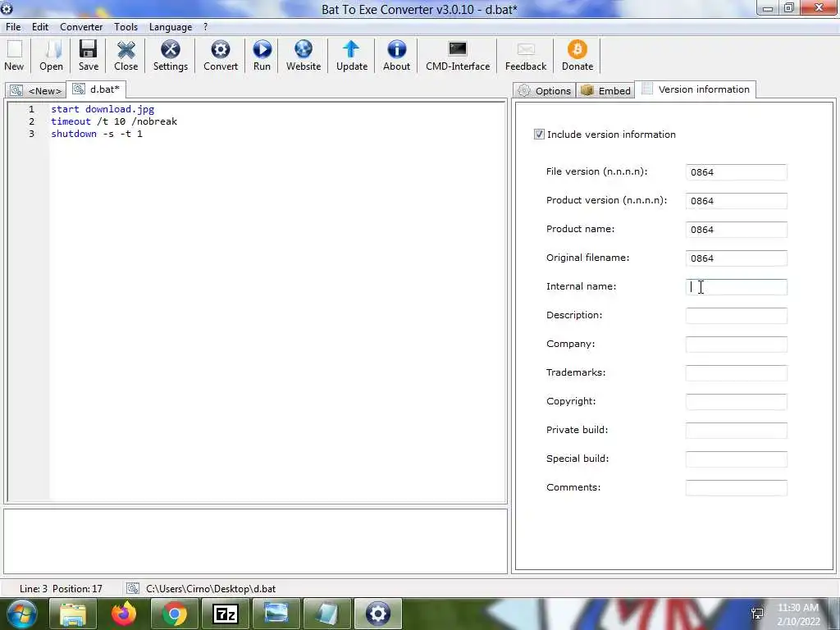The width and height of the screenshot is (840, 630).
Task: Click the Product name input field
Action: [x=736, y=230]
